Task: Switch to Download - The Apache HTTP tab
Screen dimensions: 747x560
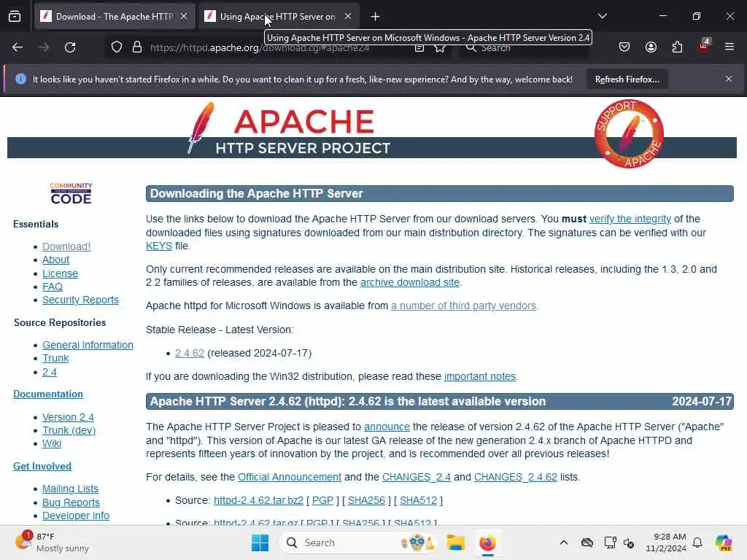Action: (x=115, y=17)
